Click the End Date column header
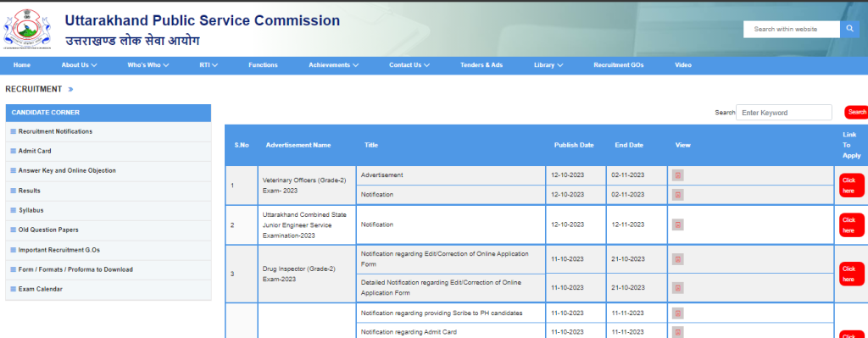The width and height of the screenshot is (868, 338). (629, 145)
